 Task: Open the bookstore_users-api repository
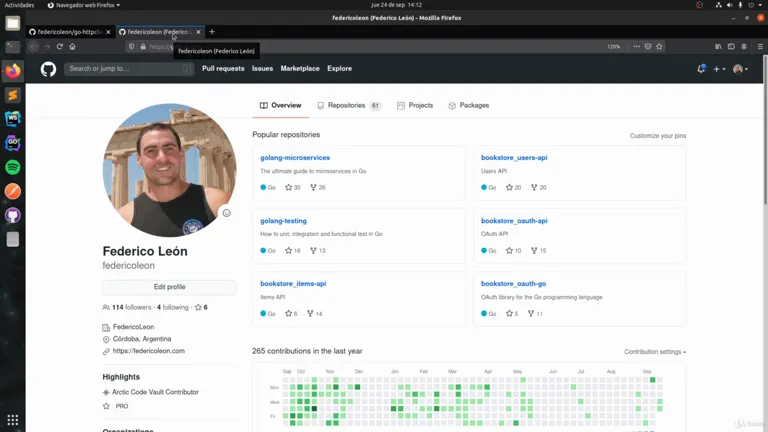pyautogui.click(x=514, y=158)
